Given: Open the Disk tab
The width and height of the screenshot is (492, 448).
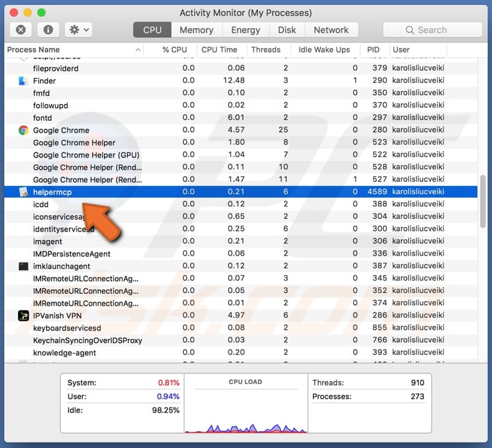Looking at the screenshot, I should 286,30.
